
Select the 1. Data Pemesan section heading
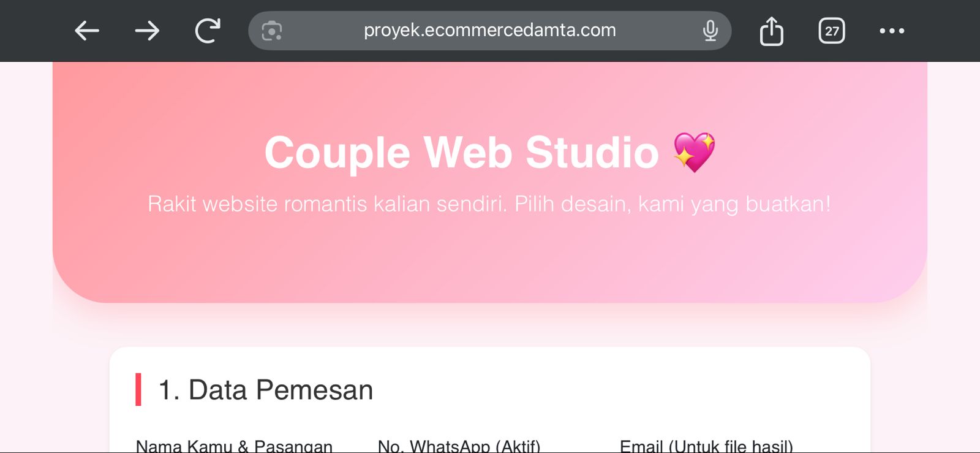(x=266, y=390)
